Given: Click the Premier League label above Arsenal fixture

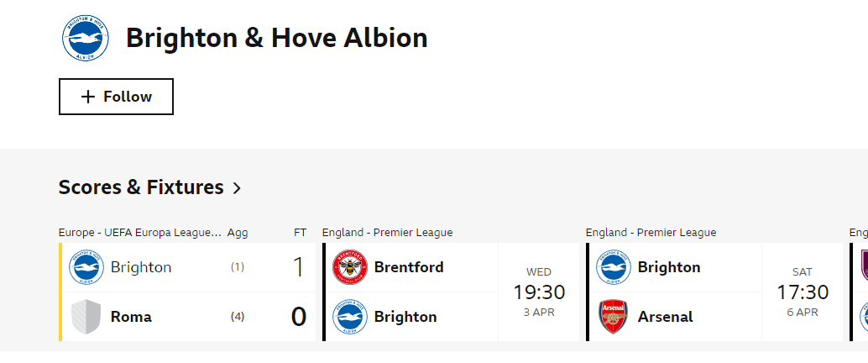Looking at the screenshot, I should pos(651,233).
